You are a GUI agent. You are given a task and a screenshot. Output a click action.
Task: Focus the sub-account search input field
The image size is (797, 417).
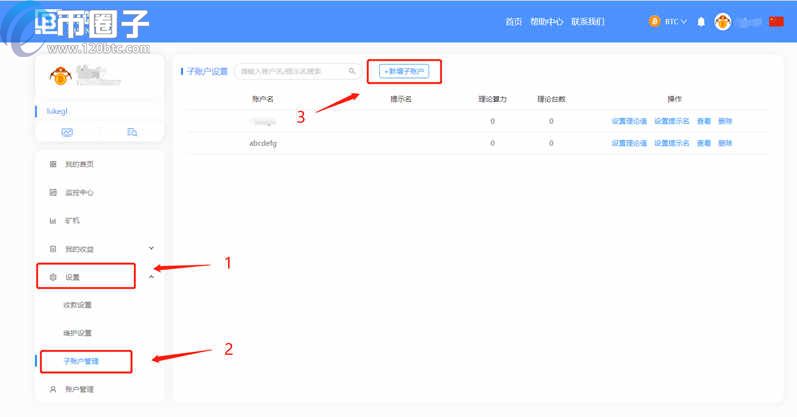(297, 71)
